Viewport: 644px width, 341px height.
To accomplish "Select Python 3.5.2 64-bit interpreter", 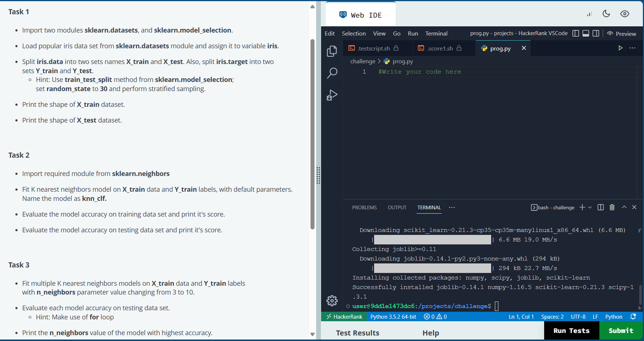I will pos(393,316).
